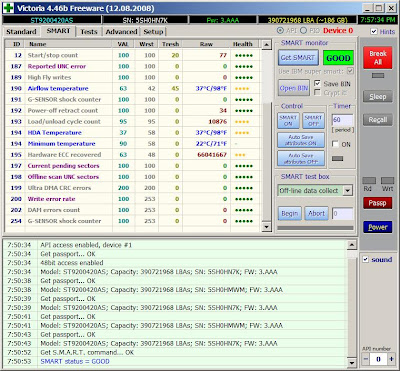
Task: Click the red Passp button
Action: tap(377, 203)
